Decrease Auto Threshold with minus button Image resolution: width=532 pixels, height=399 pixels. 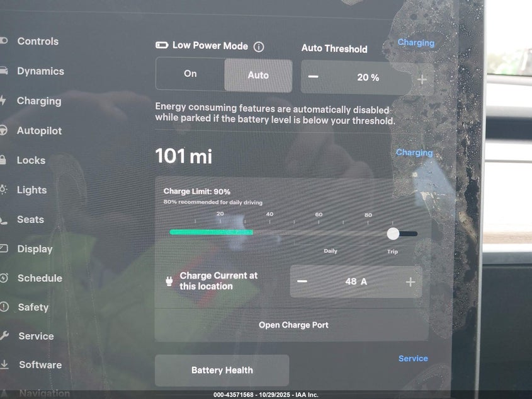pyautogui.click(x=314, y=78)
